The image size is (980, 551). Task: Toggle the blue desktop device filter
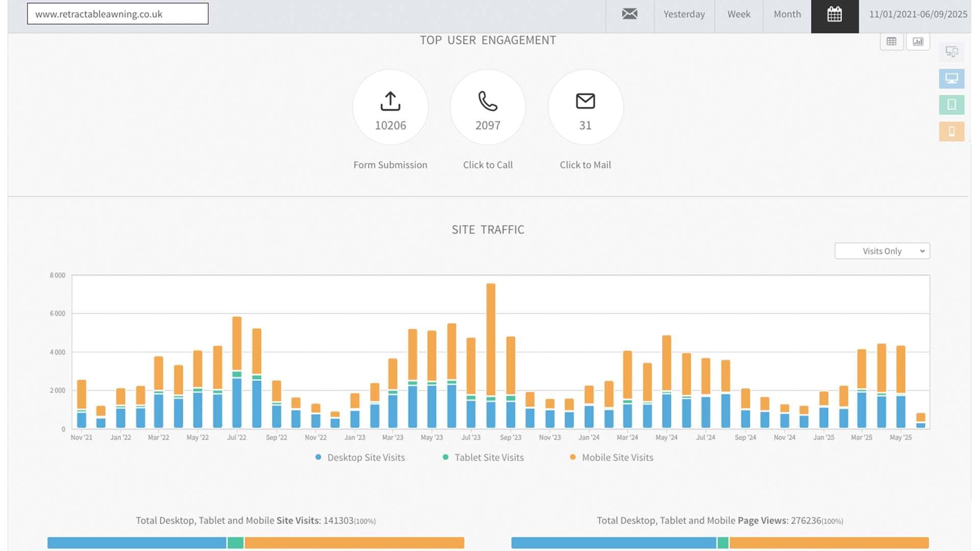pyautogui.click(x=951, y=79)
